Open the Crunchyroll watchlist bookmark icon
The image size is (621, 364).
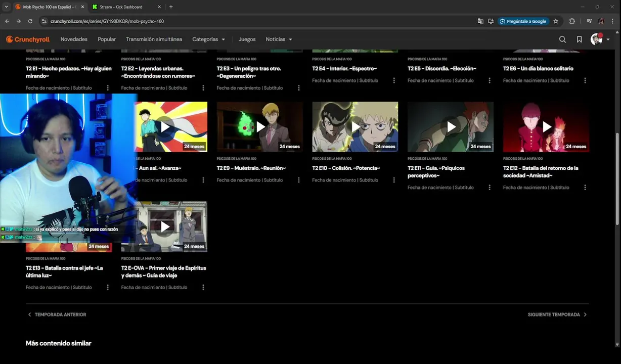point(579,39)
